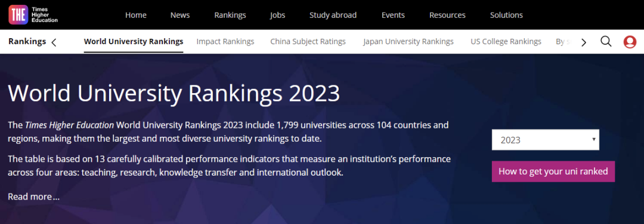This screenshot has width=644, height=224.
Task: Select the World University Rankings tab
Action: [134, 42]
